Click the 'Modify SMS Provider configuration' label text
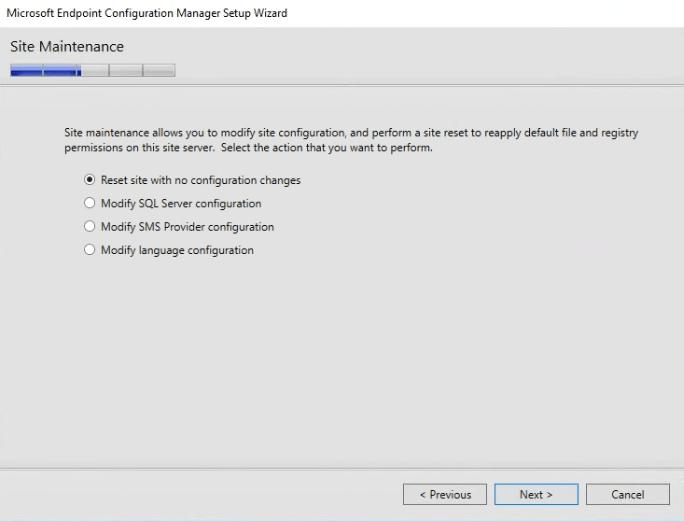Image resolution: width=684 pixels, height=522 pixels. [x=187, y=227]
